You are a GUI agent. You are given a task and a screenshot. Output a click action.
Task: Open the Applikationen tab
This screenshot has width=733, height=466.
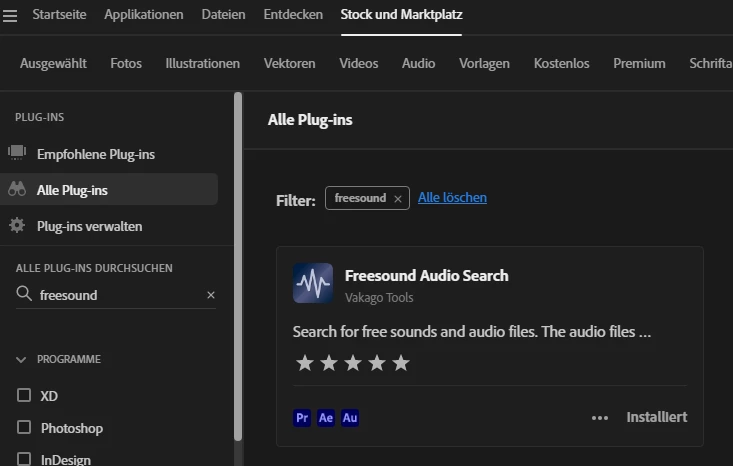click(144, 14)
